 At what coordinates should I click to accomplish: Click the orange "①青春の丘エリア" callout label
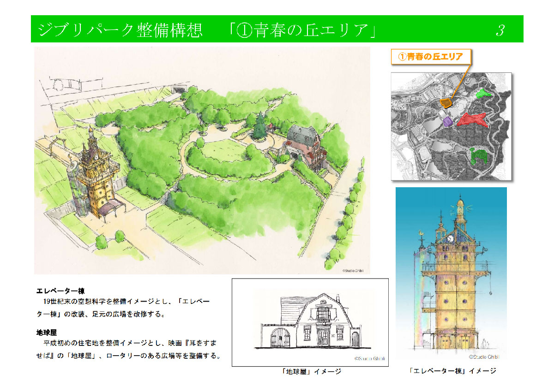[x=431, y=57]
